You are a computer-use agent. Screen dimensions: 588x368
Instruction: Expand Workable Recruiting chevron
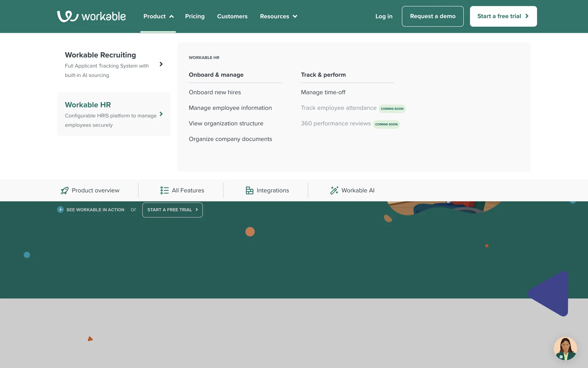pos(161,64)
